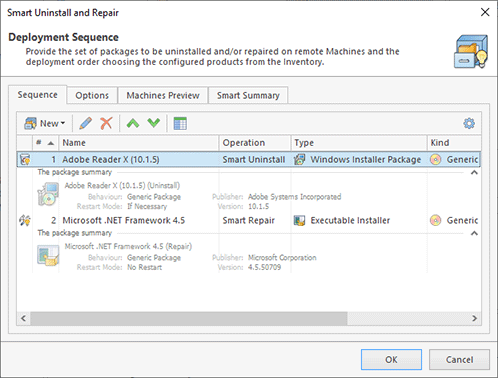This screenshot has height=378, width=498.
Task: Click Microsoft .NET Framework 4.5 (Repair) title
Action: point(128,246)
